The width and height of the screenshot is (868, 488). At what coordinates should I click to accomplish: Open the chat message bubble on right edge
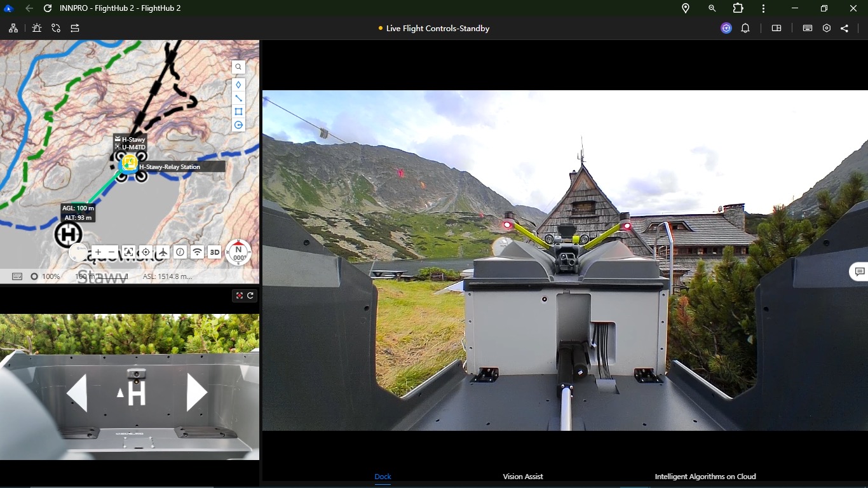[x=859, y=272]
